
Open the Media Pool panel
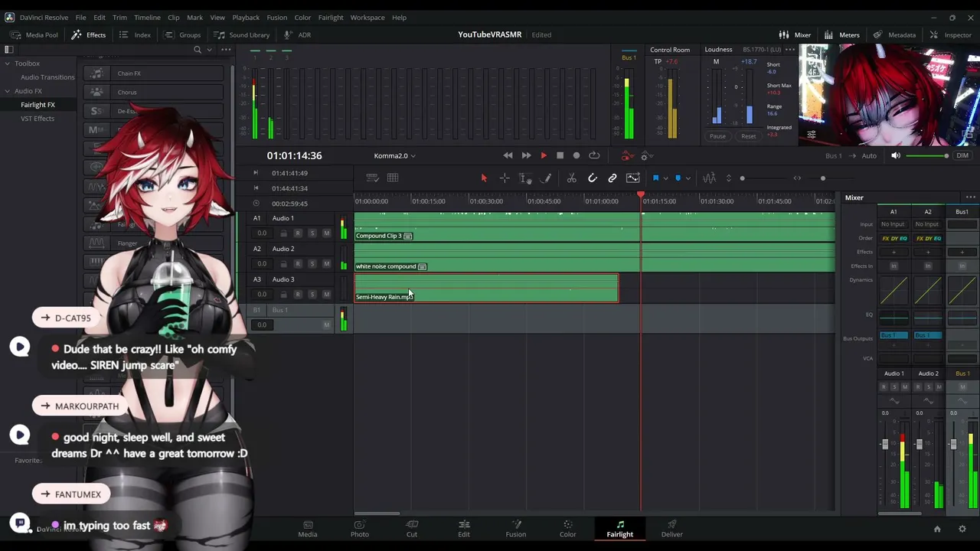pyautogui.click(x=35, y=34)
